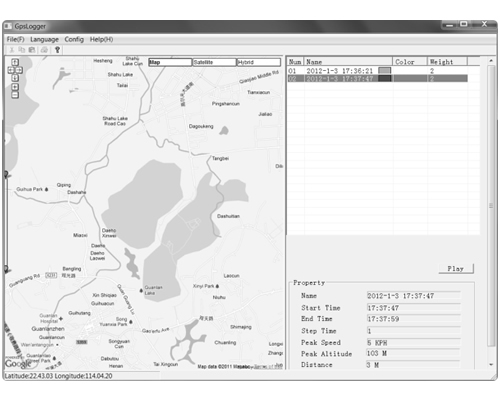Switch map view to Map mode
Screen dimensions: 500x400
(170, 62)
